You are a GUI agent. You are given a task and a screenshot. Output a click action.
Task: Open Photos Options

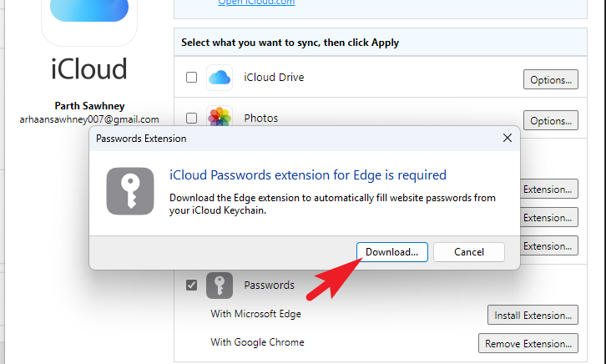(x=550, y=119)
